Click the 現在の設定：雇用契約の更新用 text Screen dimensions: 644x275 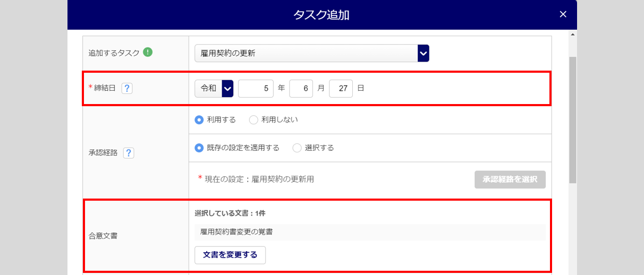tap(259, 179)
